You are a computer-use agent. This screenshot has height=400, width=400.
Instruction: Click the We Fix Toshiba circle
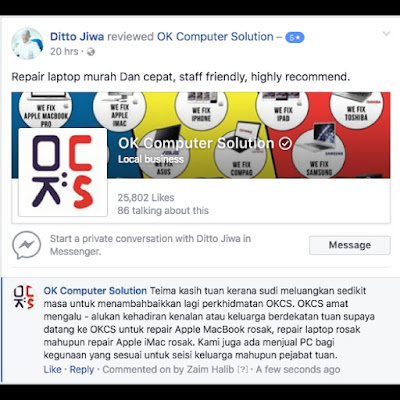[x=356, y=110]
